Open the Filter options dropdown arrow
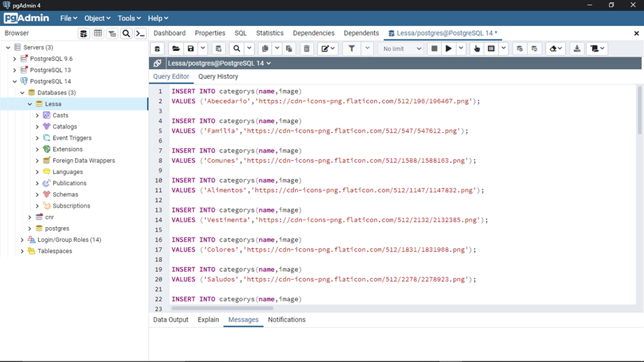Viewport: 644px width, 362px height. pyautogui.click(x=367, y=49)
